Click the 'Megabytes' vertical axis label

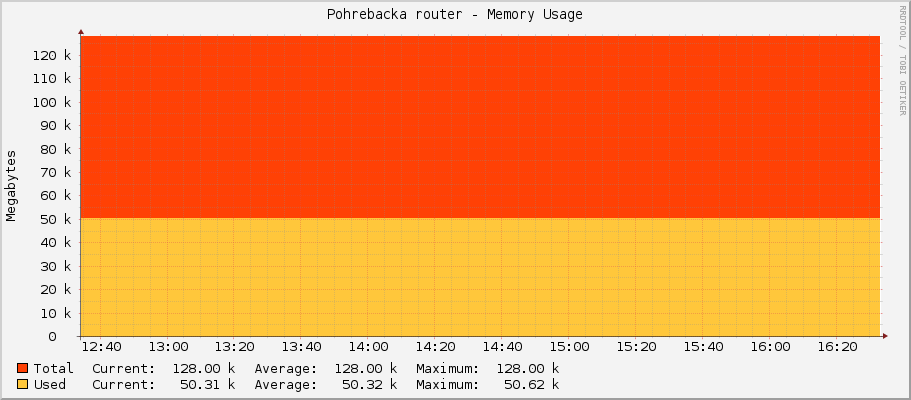pyautogui.click(x=11, y=186)
